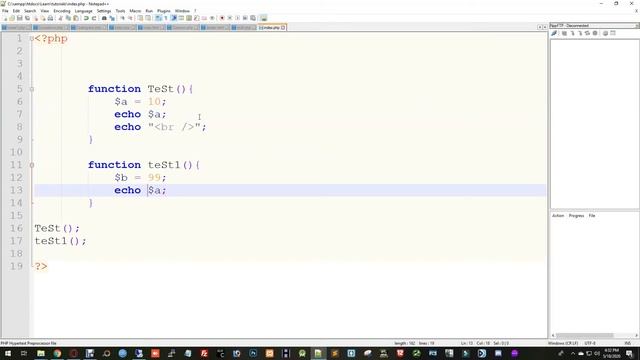Open the Macro menu
640x360 pixels.
135,11
